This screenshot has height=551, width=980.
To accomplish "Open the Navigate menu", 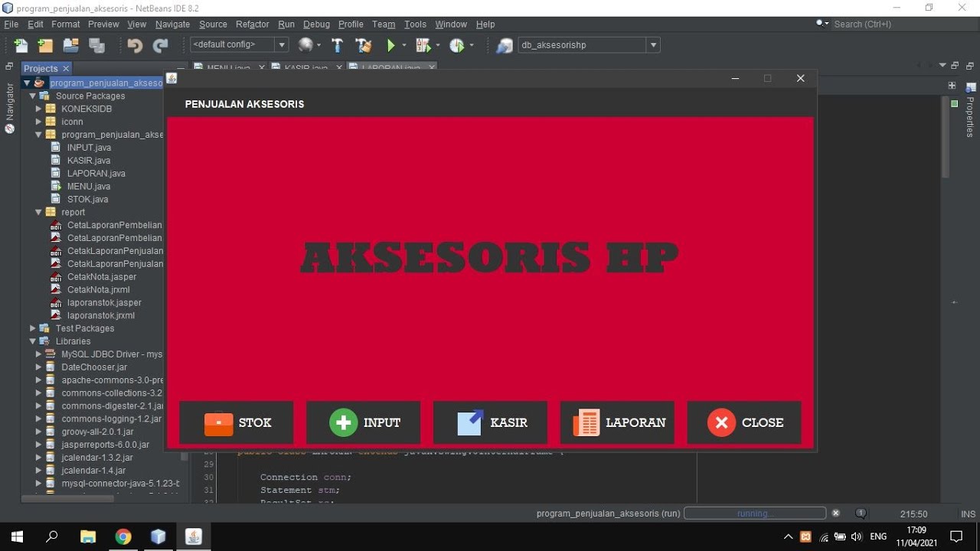I will point(172,24).
